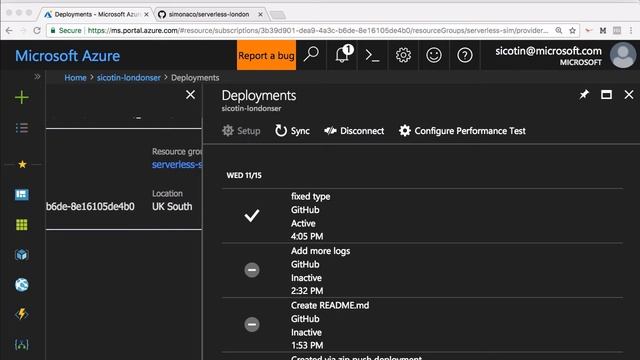Open the notifications bell
Image resolution: width=640 pixels, height=360 pixels.
342,55
